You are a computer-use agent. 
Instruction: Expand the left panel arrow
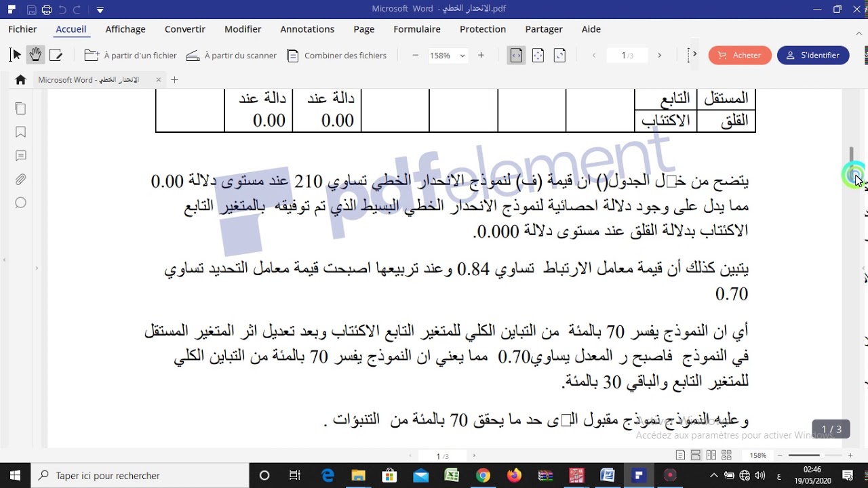(37, 268)
